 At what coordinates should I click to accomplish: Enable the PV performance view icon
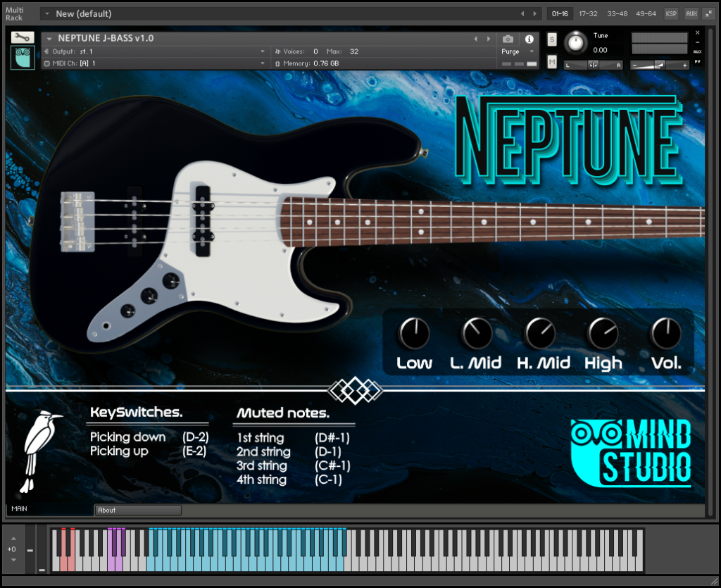click(697, 62)
